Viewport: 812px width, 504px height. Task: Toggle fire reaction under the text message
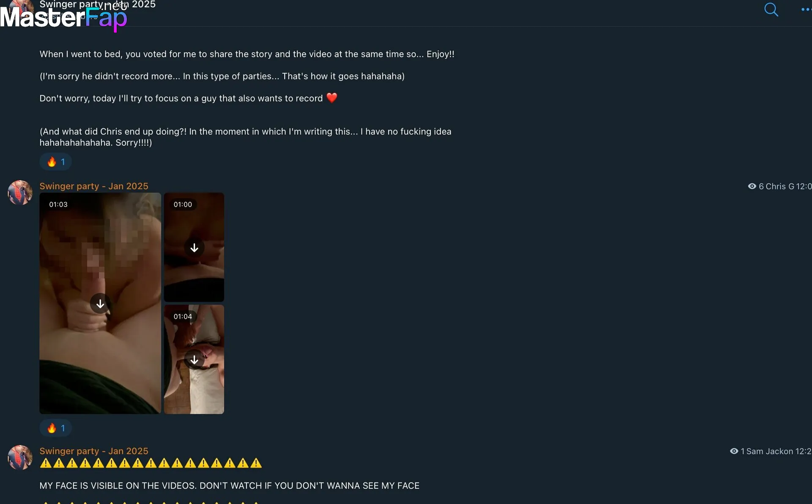pos(56,162)
